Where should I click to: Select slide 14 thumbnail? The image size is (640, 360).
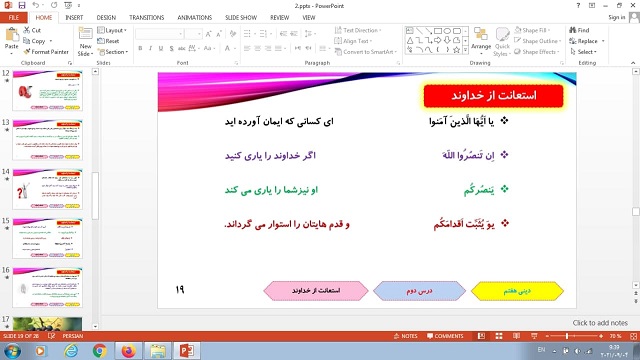47,189
